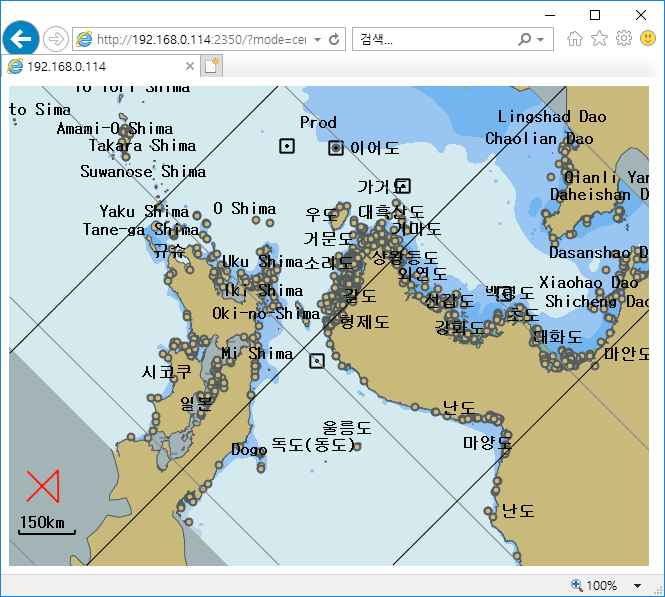Viewport: 665px width, 597px height.
Task: Click the magnifier search icon in search box
Action: click(524, 40)
